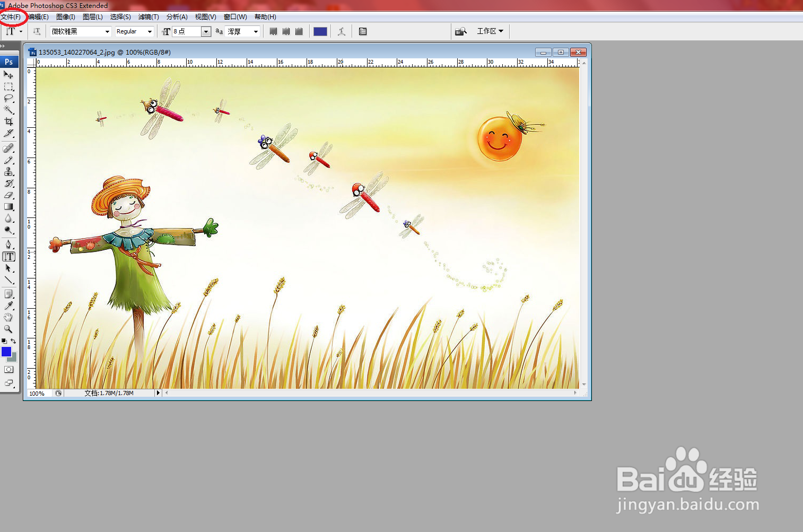
Task: Reset to default foreground and background colors
Action: [x=4, y=341]
